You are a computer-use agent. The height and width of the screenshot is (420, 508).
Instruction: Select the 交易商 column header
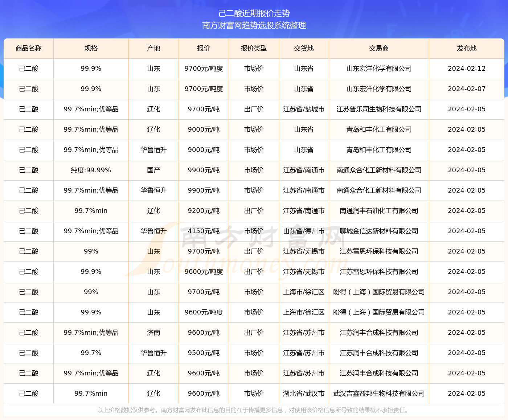tap(379, 48)
